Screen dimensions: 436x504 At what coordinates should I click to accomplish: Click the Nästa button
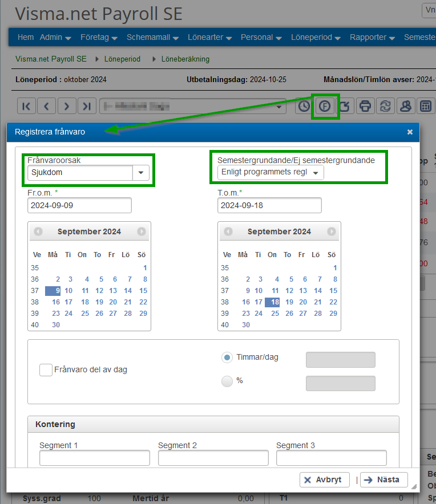click(x=384, y=480)
